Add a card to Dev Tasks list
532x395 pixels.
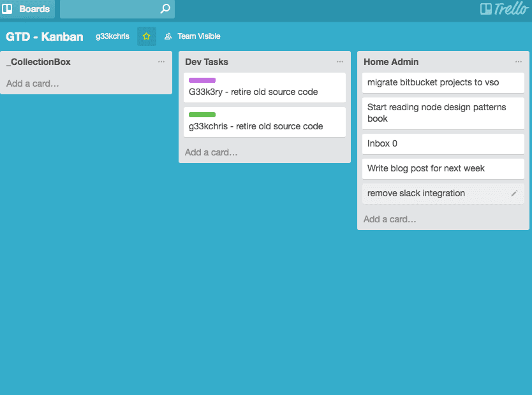211,152
